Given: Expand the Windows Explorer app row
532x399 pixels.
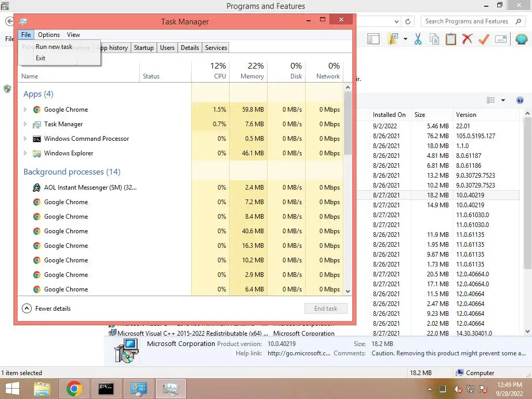Looking at the screenshot, I should tap(25, 153).
